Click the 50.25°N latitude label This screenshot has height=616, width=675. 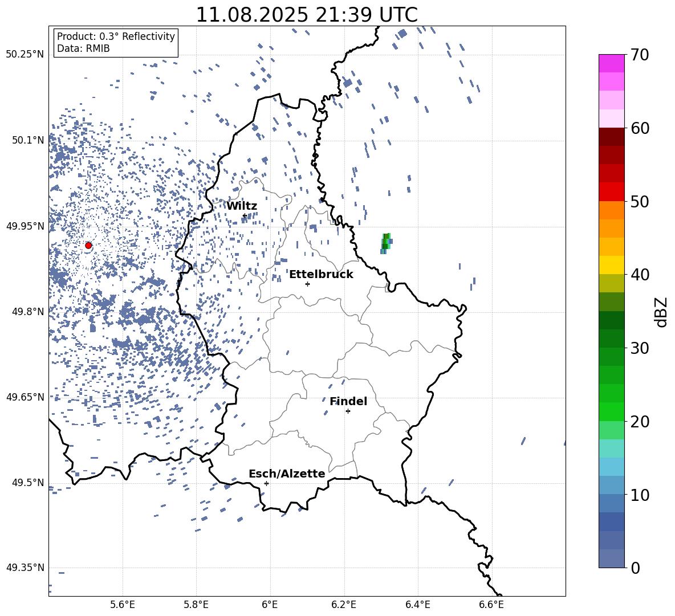25,55
